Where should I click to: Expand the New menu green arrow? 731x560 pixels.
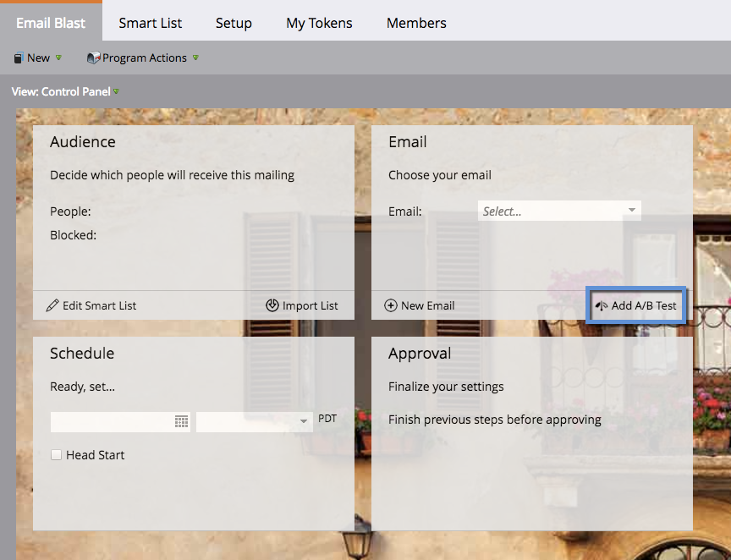(58, 58)
